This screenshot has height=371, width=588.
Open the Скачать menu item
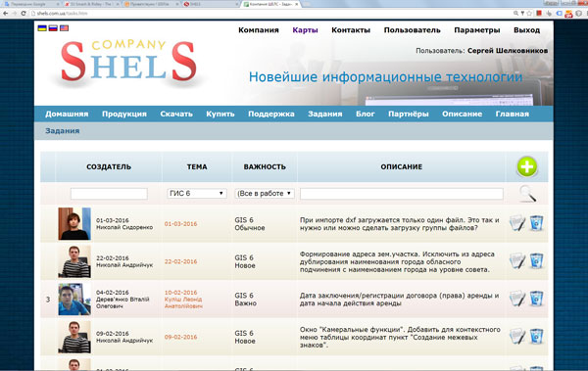coord(176,114)
